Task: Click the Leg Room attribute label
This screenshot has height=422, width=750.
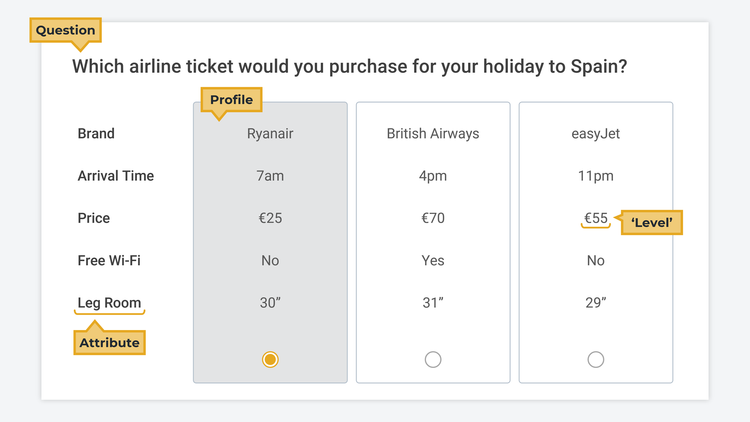Action: [109, 303]
